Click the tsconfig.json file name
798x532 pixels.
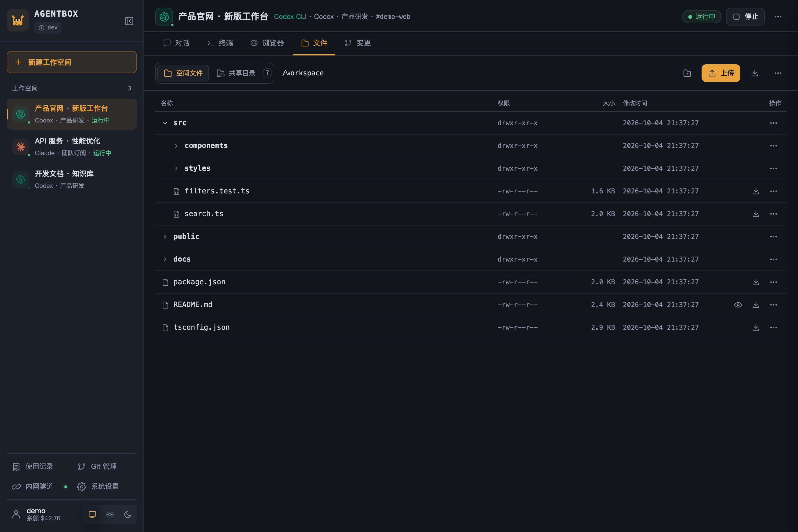201,328
